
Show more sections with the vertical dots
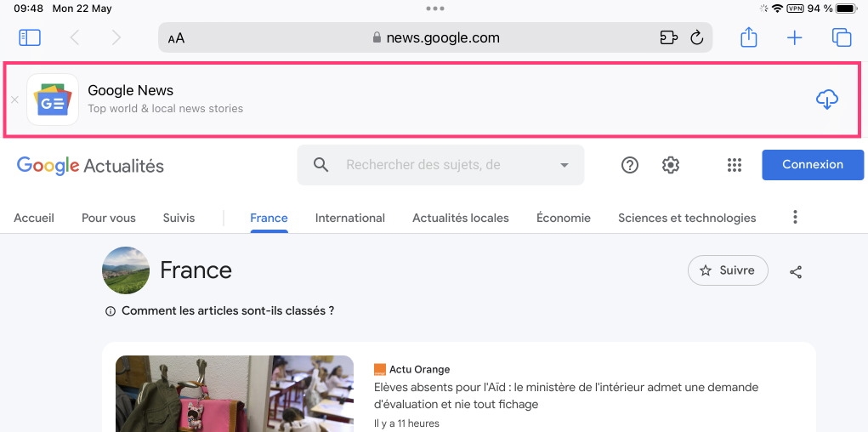(x=795, y=217)
